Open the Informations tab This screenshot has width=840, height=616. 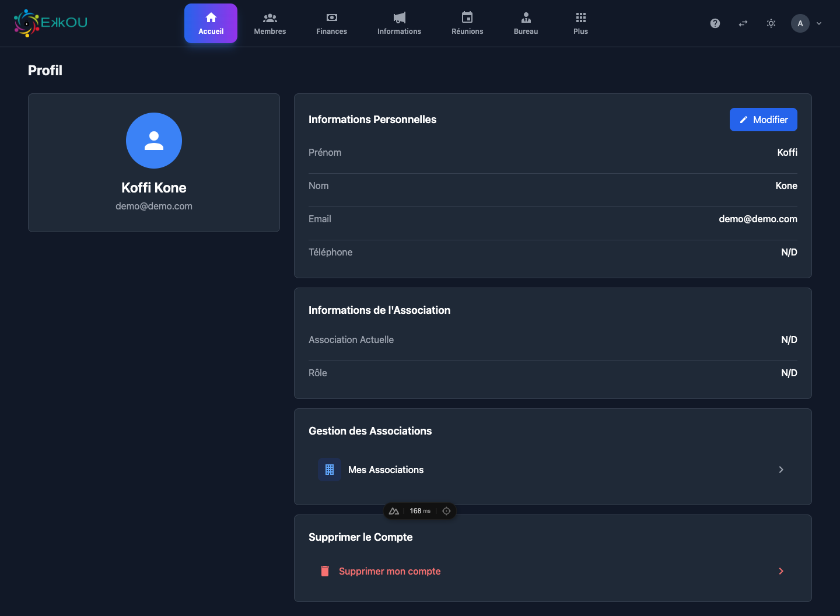click(x=399, y=23)
